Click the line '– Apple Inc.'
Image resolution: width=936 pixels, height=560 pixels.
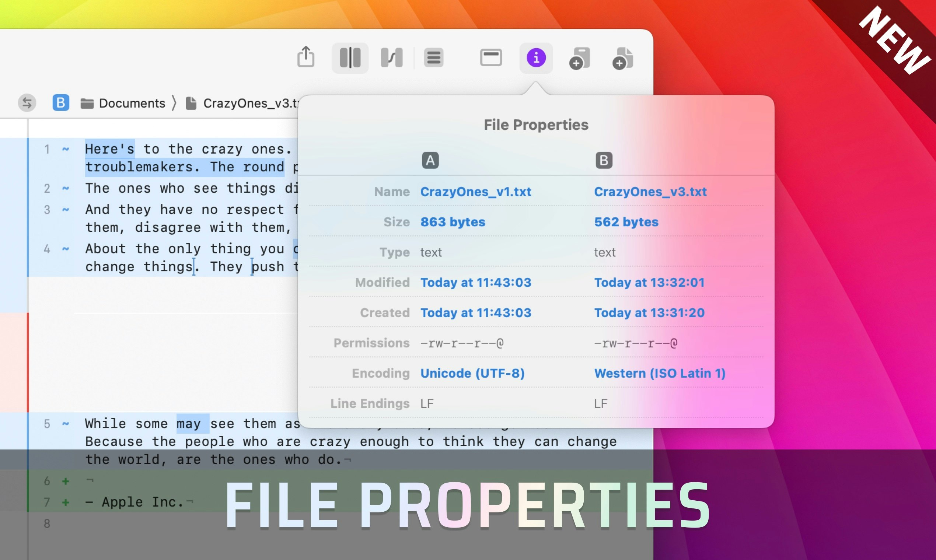(x=134, y=502)
